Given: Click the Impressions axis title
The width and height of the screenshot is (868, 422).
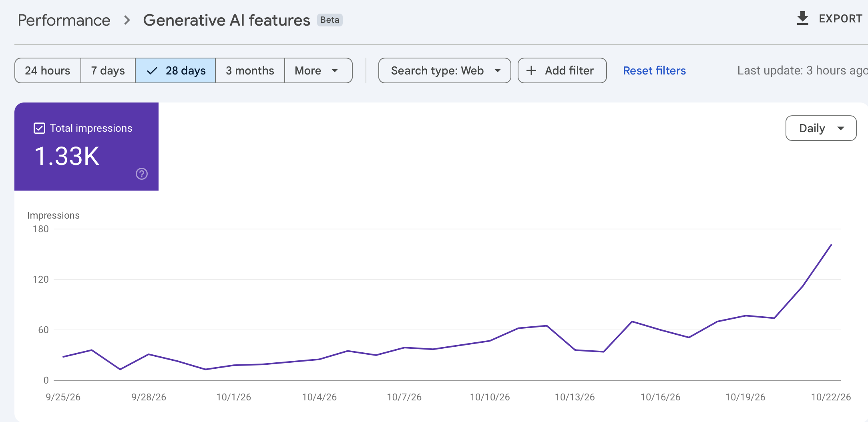Looking at the screenshot, I should pos(53,215).
